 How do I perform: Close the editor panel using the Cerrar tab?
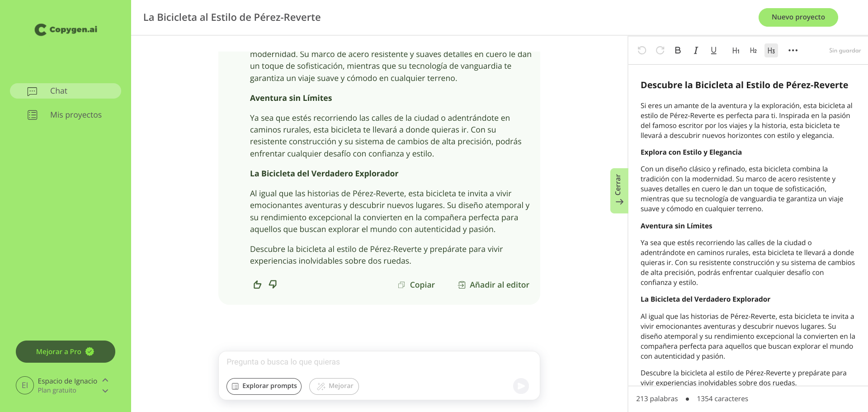click(x=618, y=190)
